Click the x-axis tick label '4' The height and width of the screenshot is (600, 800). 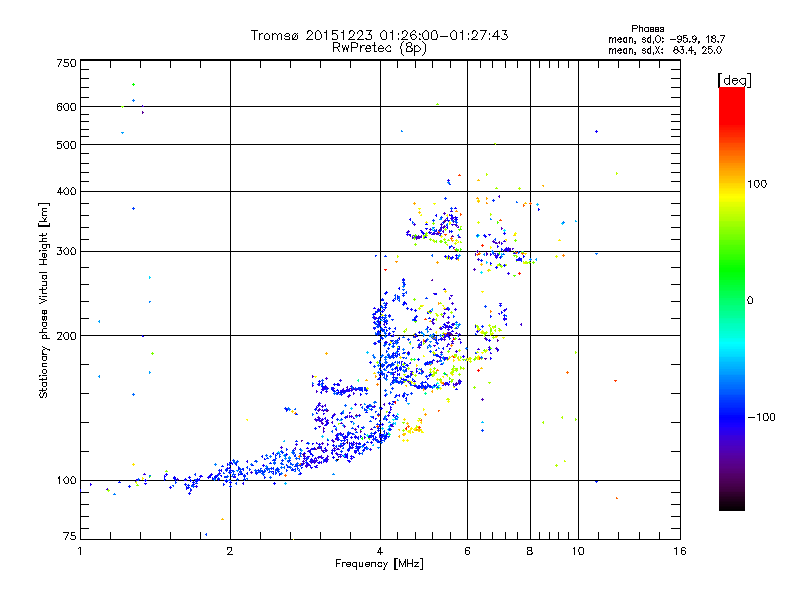[380, 551]
